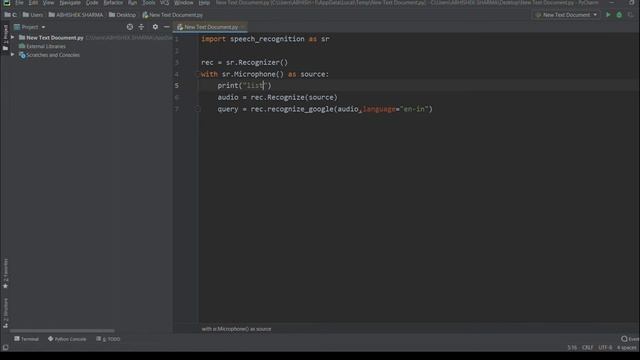Screen dimensions: 640x360
Task: Click the "en-in" language string
Action: (x=414, y=109)
